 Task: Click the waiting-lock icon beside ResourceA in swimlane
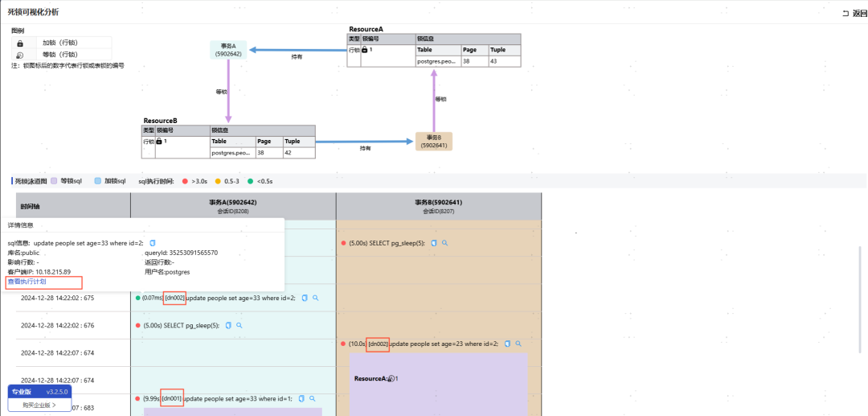[x=391, y=379]
